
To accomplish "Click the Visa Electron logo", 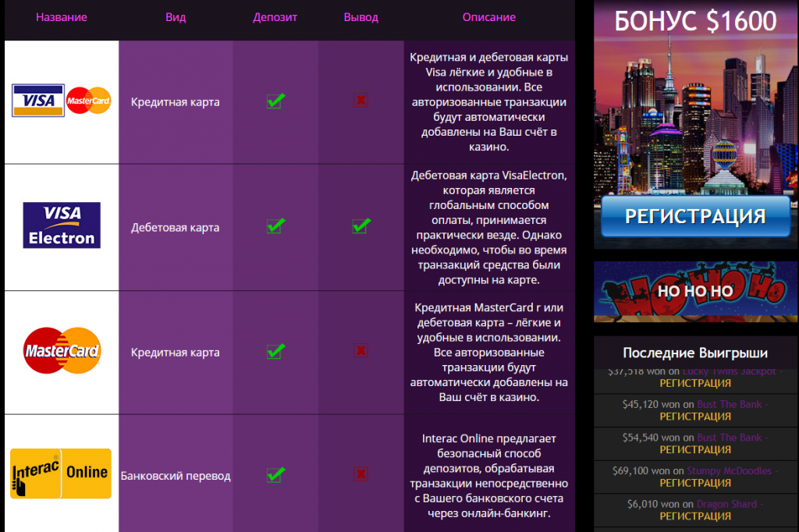I will pos(62,225).
